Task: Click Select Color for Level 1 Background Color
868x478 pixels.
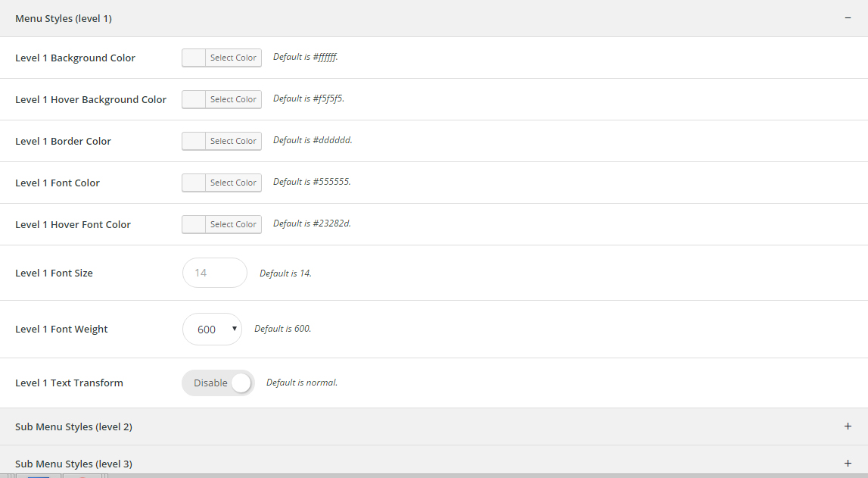Action: (x=233, y=58)
